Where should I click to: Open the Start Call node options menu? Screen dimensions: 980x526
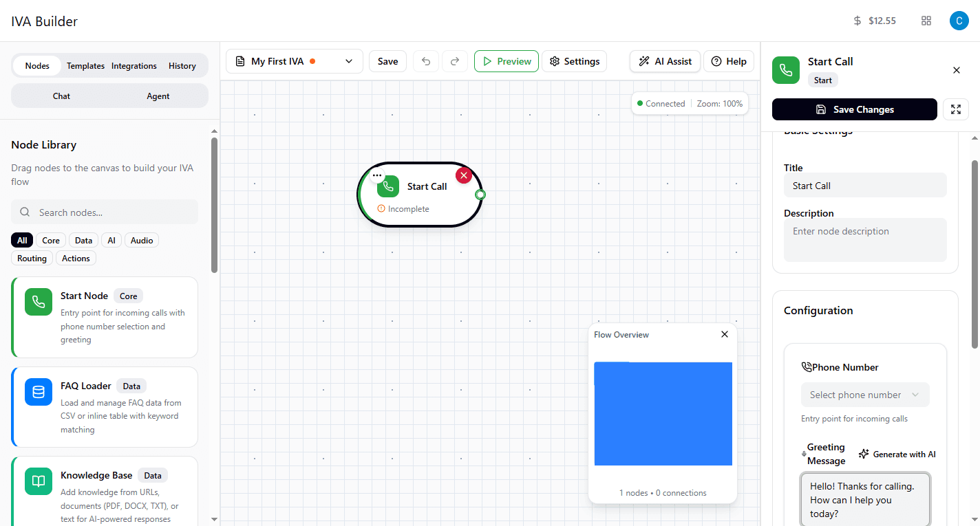pyautogui.click(x=377, y=175)
